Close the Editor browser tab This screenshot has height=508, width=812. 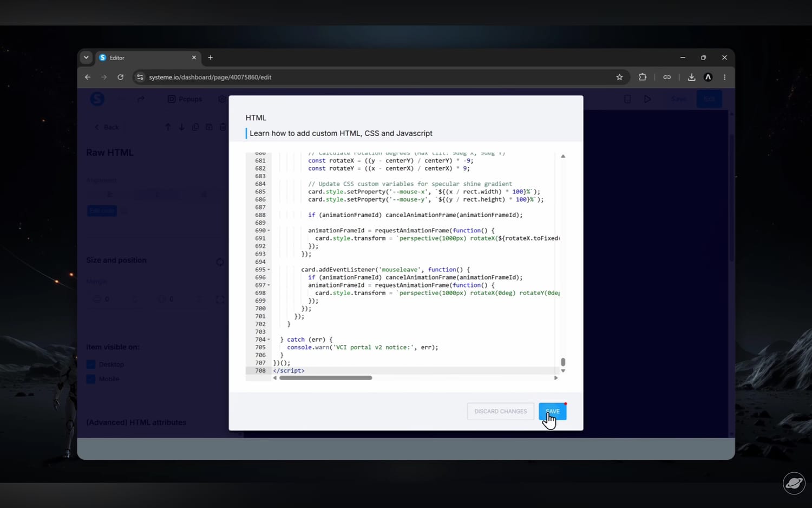[194, 57]
